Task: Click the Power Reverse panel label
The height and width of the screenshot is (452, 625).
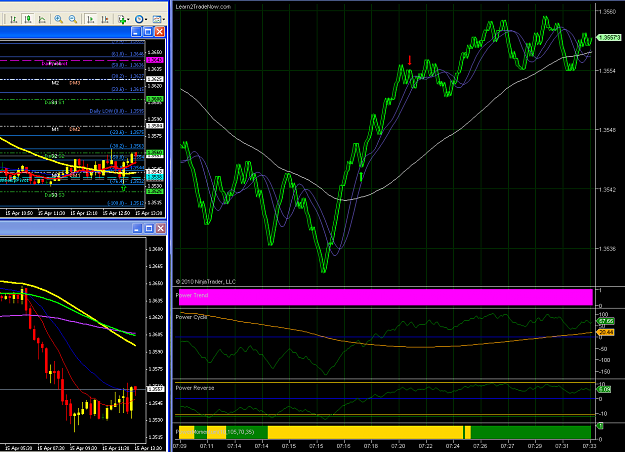Action: [195, 388]
